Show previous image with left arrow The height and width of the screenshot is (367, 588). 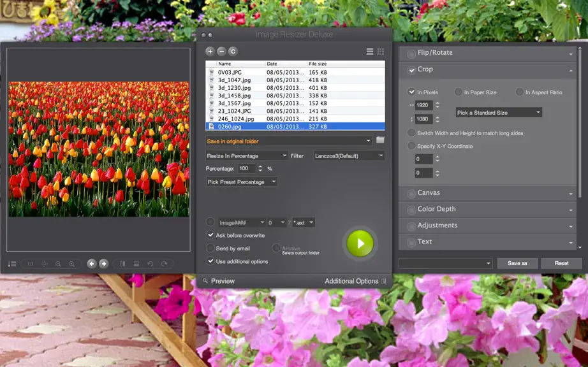tap(92, 264)
